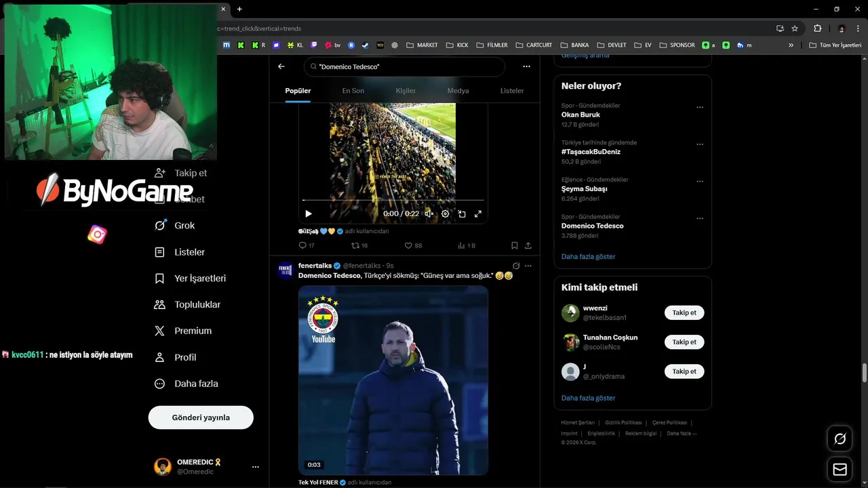Switch to the En Son tab
The image size is (868, 488).
tap(353, 91)
